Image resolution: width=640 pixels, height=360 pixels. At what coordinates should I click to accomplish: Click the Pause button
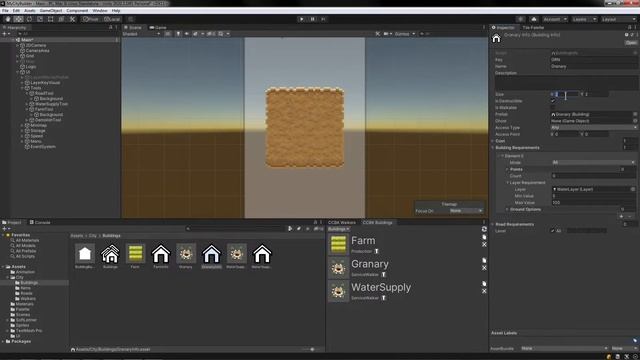point(313,19)
